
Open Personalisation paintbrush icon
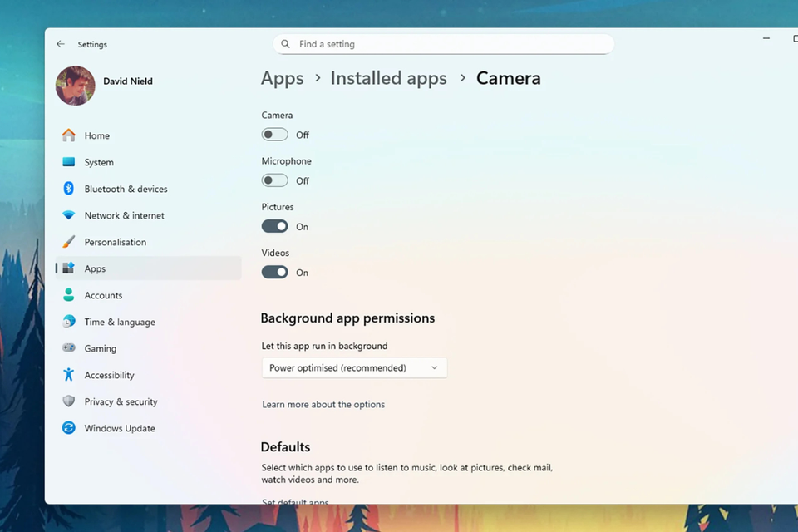click(68, 242)
